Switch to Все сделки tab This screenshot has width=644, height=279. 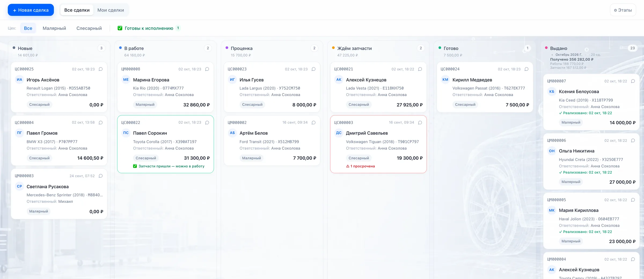click(77, 10)
